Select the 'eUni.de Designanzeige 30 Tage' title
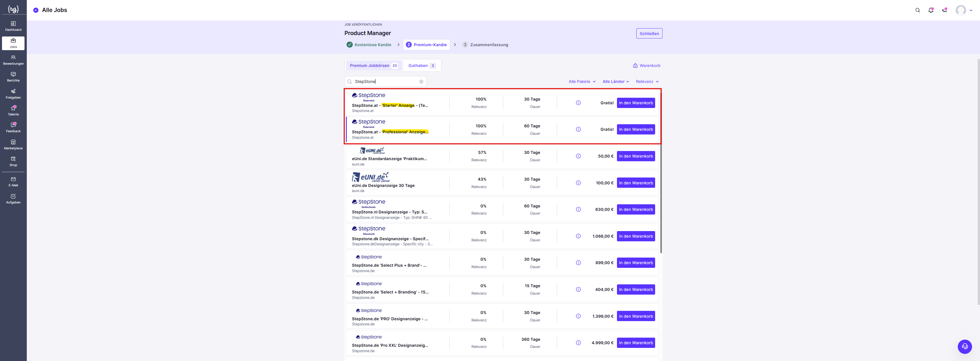 (x=383, y=186)
